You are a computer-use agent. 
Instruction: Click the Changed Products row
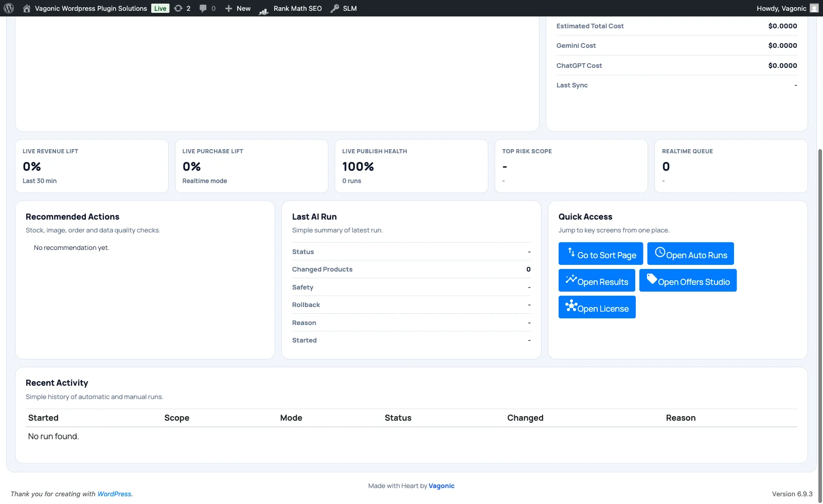click(411, 269)
